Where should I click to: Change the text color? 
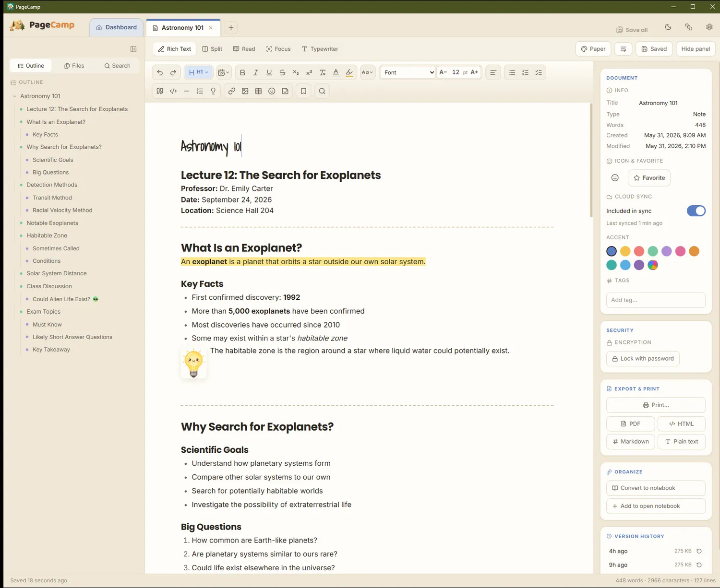pyautogui.click(x=336, y=72)
